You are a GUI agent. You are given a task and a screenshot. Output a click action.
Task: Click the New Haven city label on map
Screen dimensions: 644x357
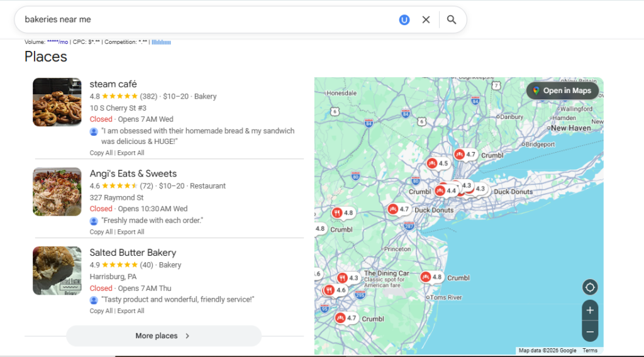571,128
